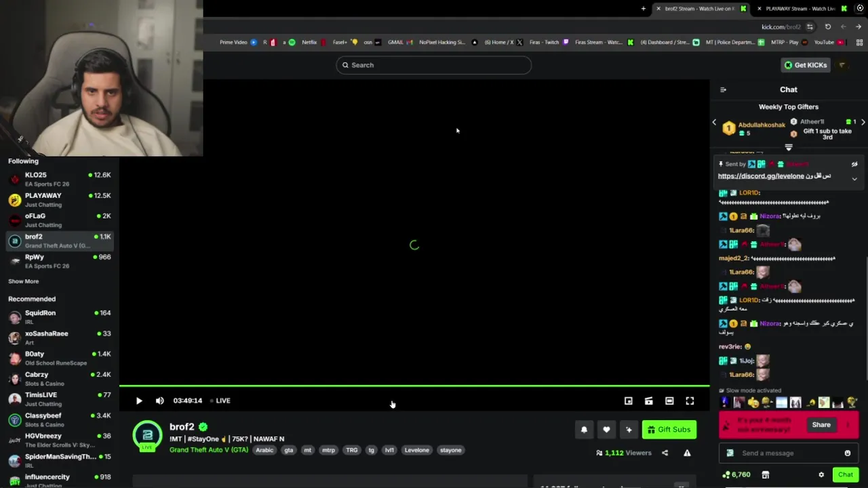Click the stream progress bar
The image size is (868, 488).
point(414,386)
